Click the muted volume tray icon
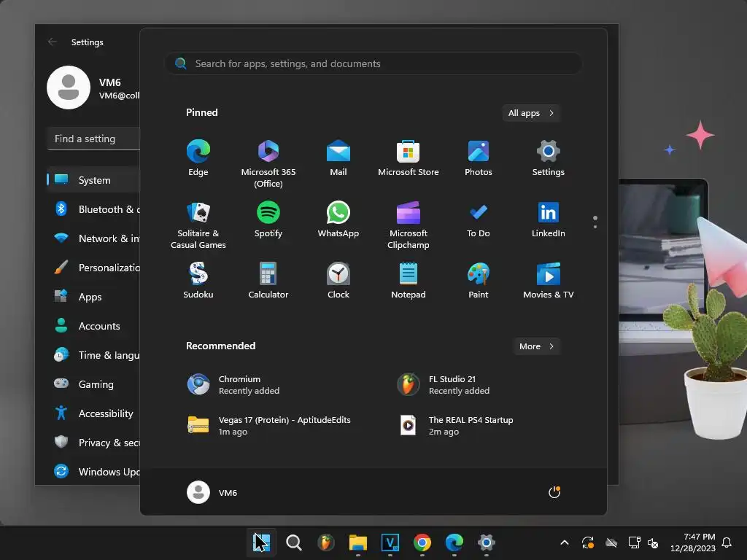The image size is (747, 560). click(x=653, y=542)
